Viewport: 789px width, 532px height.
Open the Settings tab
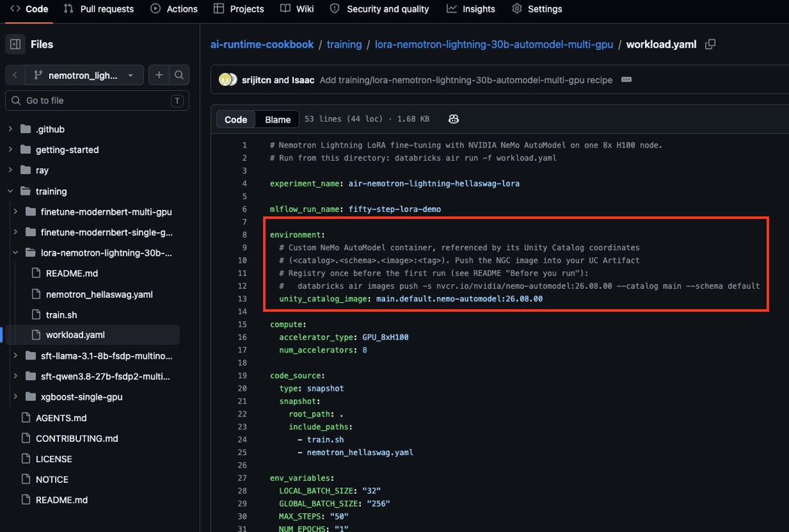click(x=537, y=9)
